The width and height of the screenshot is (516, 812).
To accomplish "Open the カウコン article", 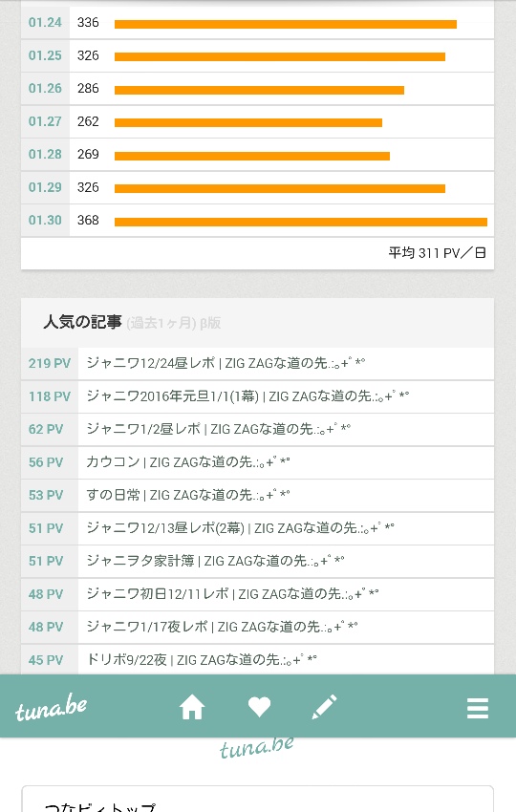I will pos(257,462).
